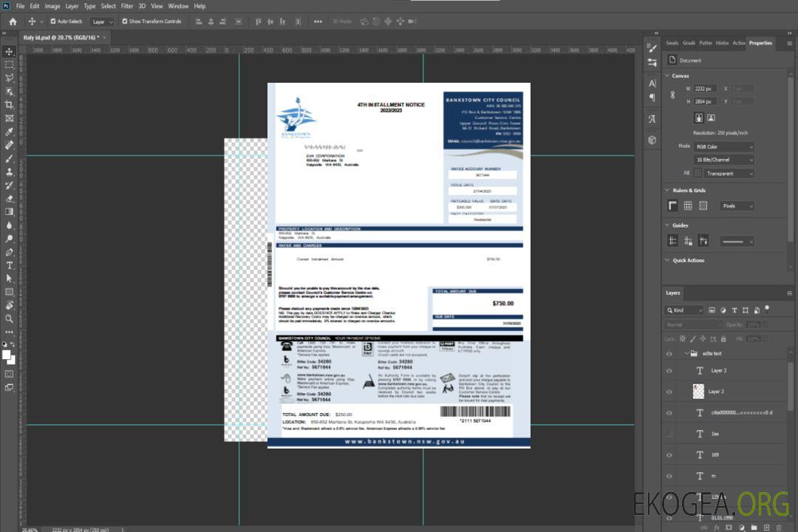Viewport: 798px width, 532px height.
Task: Activate the Horizontal Type tool
Action: pos(10,265)
